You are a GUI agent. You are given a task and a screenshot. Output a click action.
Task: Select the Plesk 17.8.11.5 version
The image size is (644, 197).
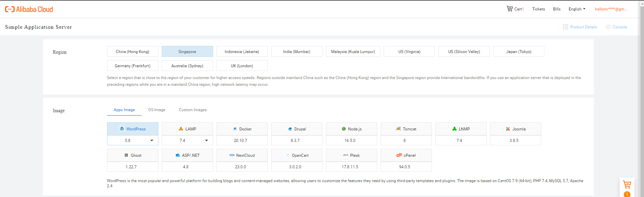coord(352,167)
